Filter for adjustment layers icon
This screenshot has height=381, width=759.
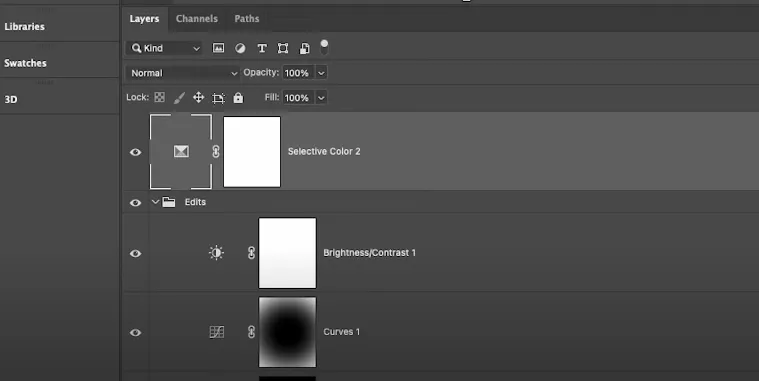(240, 48)
